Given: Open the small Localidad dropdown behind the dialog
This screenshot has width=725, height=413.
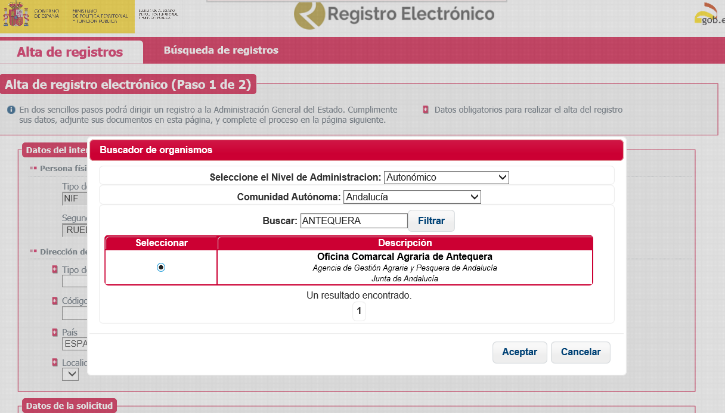Looking at the screenshot, I should [x=70, y=374].
